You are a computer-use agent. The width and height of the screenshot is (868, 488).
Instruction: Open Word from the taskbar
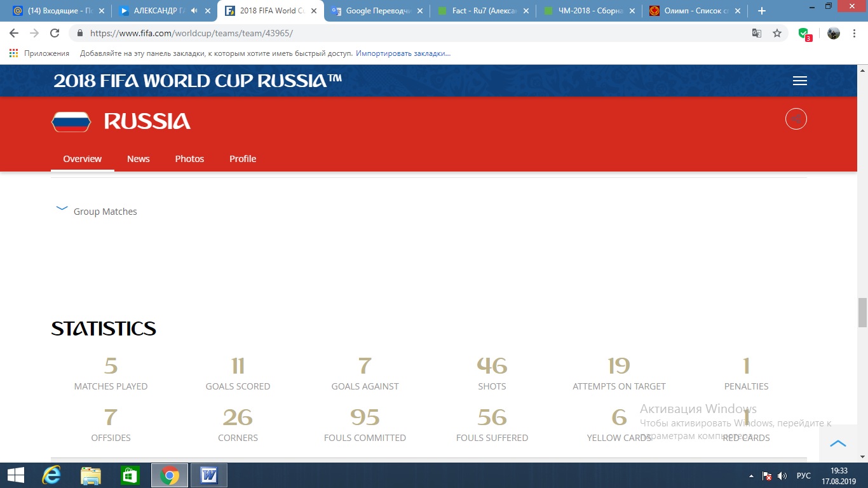point(209,475)
